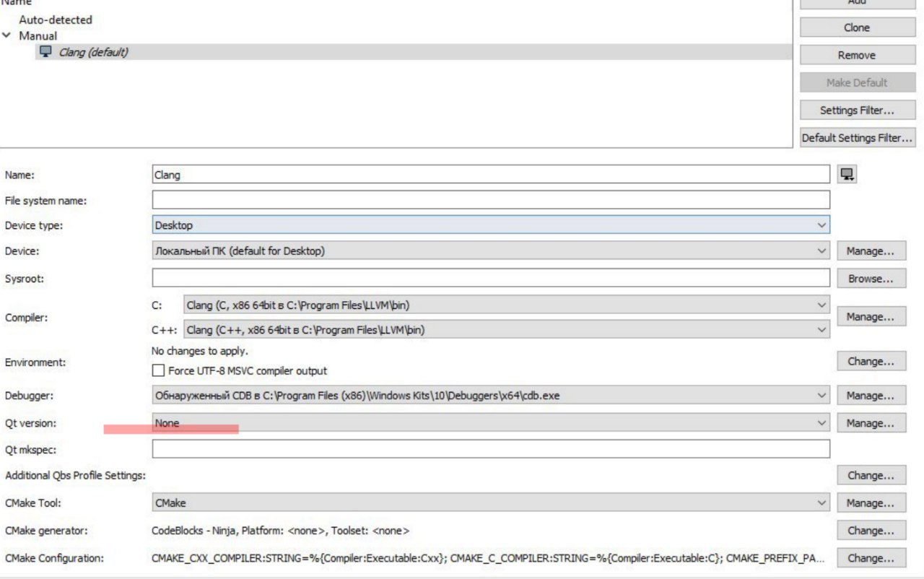This screenshot has width=924, height=579.
Task: Open the Debugger dropdown
Action: [x=491, y=396]
